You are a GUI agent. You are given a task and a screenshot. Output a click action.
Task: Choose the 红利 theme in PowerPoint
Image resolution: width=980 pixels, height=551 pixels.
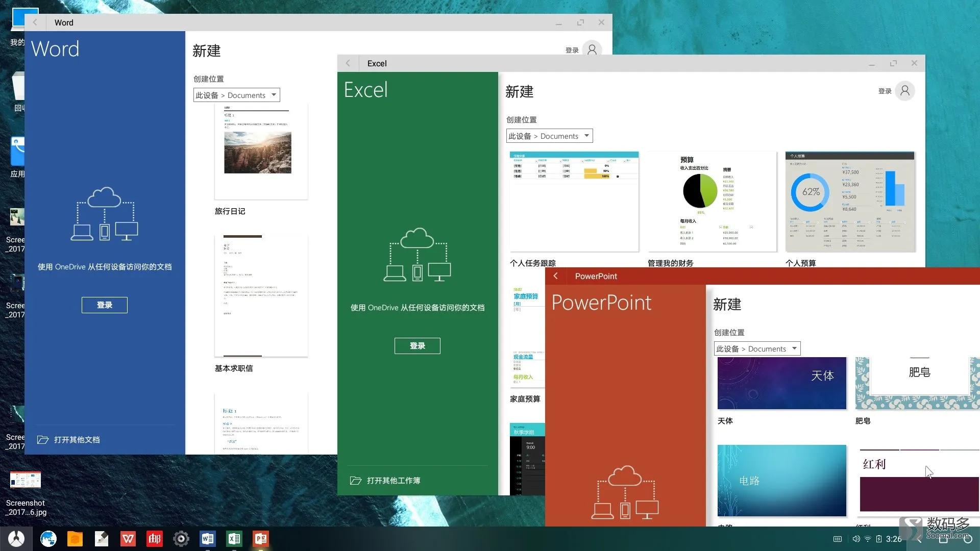(920, 481)
